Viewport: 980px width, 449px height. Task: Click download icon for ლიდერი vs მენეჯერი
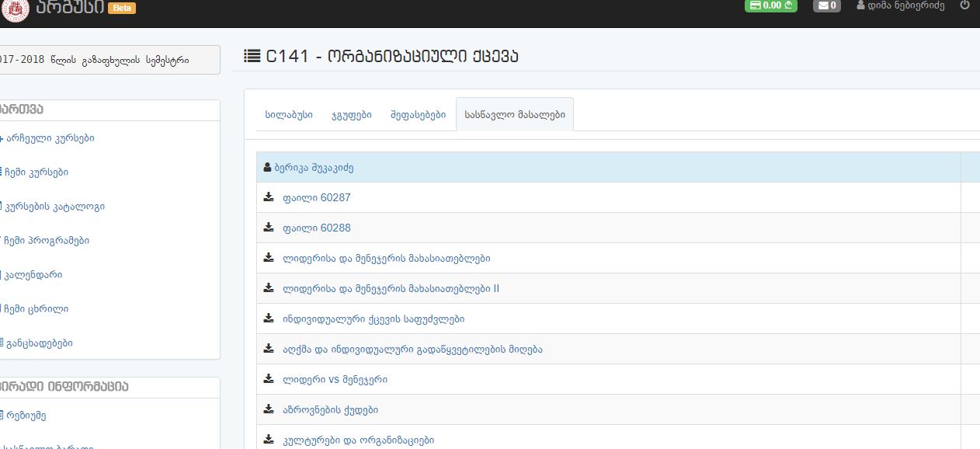[269, 379]
